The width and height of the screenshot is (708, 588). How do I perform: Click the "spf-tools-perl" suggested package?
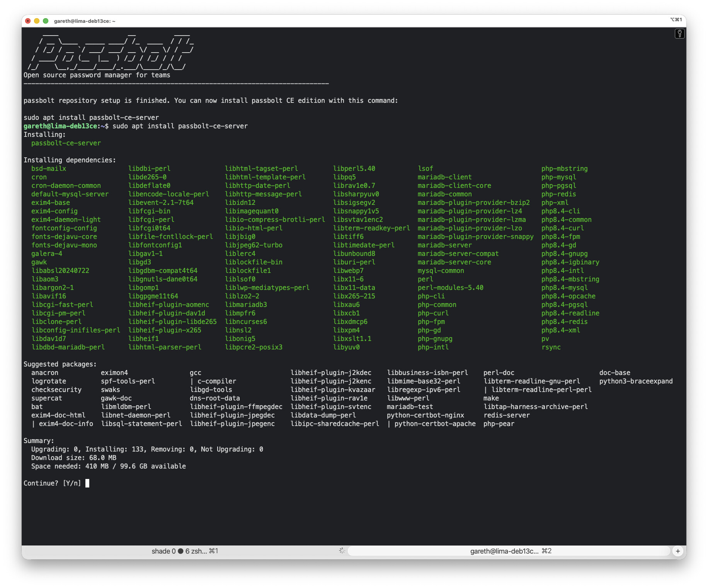(128, 381)
